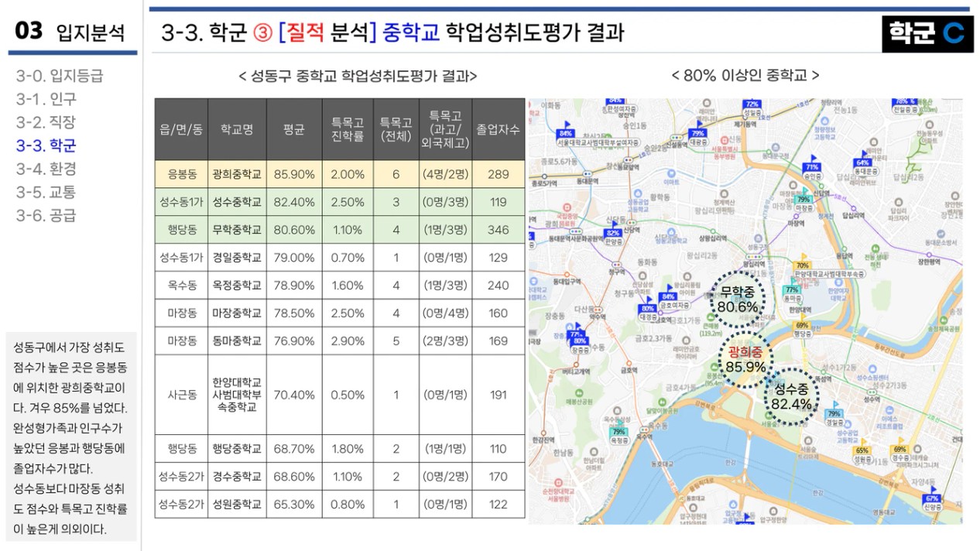The height and width of the screenshot is (551, 980).
Task: Select the 졸업자수 column header
Action: [499, 129]
